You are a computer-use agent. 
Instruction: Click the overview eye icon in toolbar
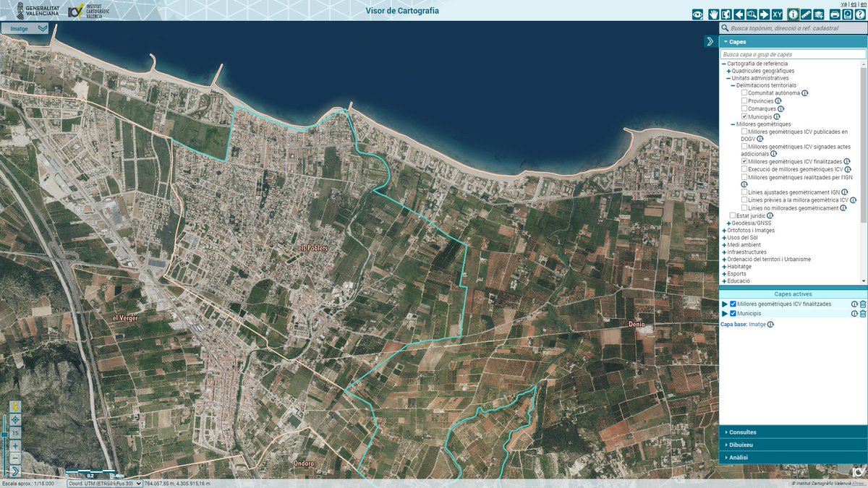[698, 14]
